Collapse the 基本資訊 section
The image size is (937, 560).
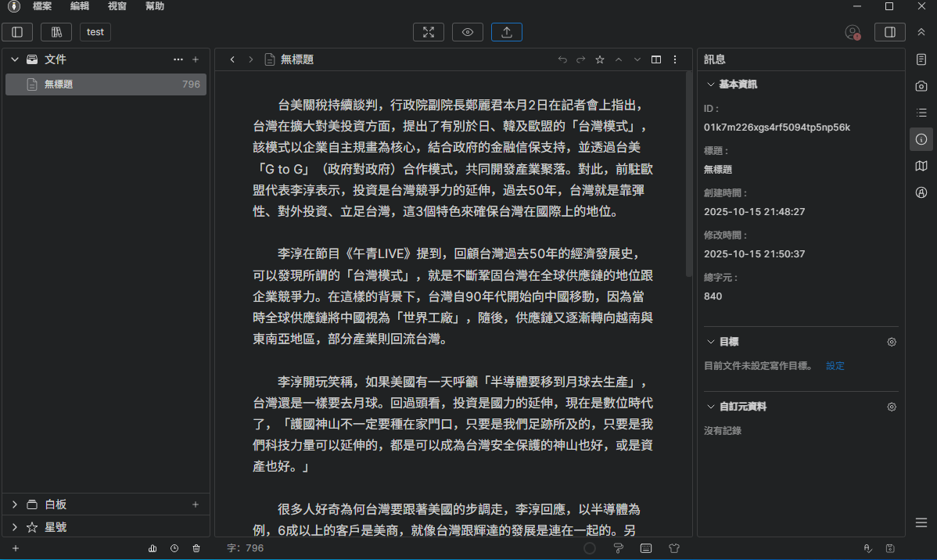coord(710,84)
